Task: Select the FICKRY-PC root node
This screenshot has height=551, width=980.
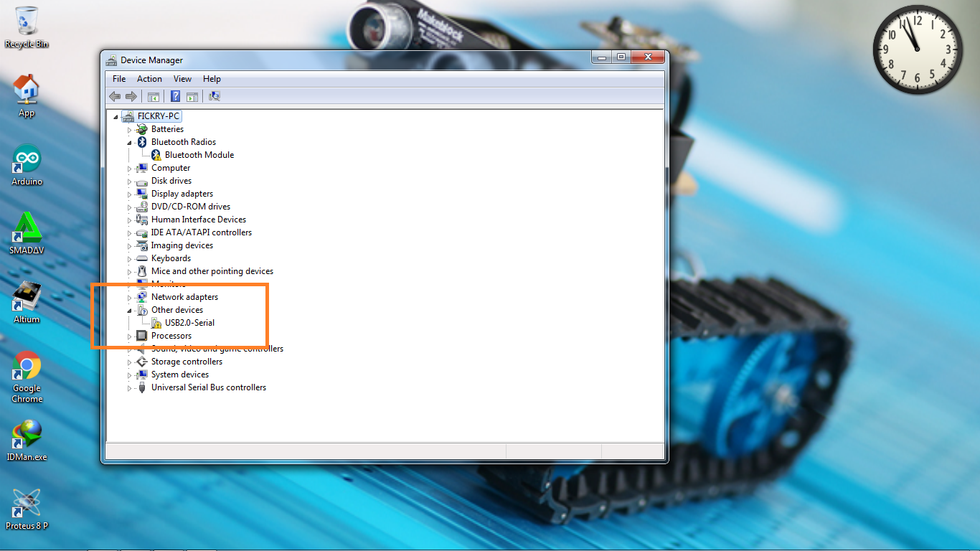Action: coord(159,116)
